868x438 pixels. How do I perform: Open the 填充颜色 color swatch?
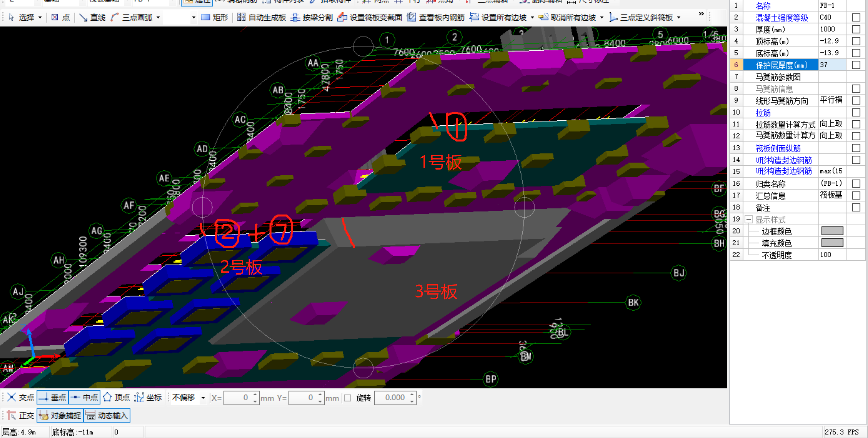tap(832, 243)
